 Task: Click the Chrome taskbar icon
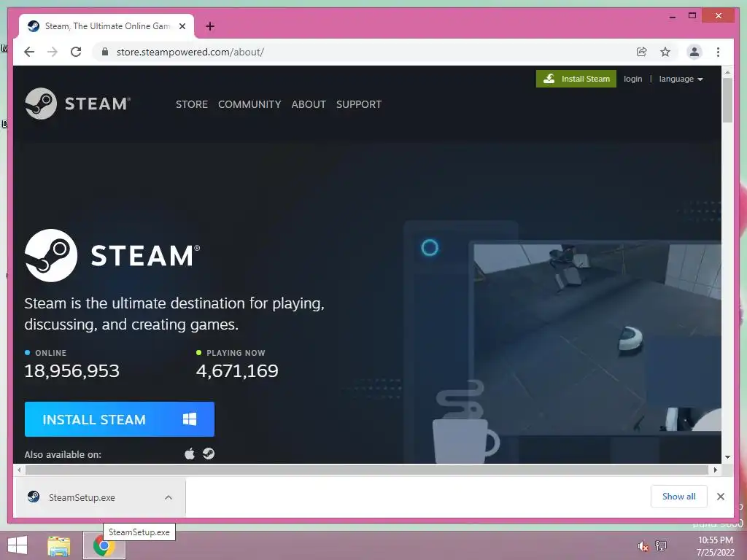pos(104,545)
